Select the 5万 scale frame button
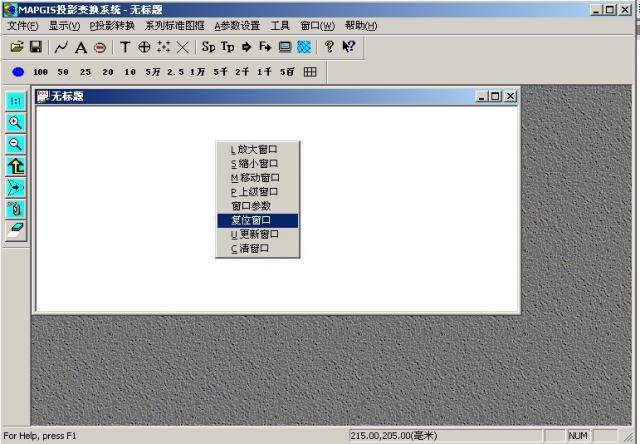Viewport: 640px width, 444px height. point(152,72)
